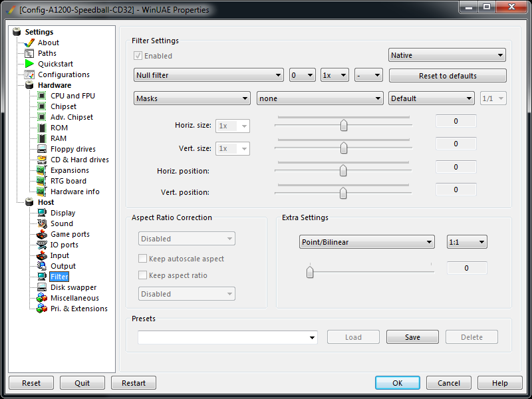532x399 pixels.
Task: Select the Quickstart label in tree
Action: click(x=55, y=64)
